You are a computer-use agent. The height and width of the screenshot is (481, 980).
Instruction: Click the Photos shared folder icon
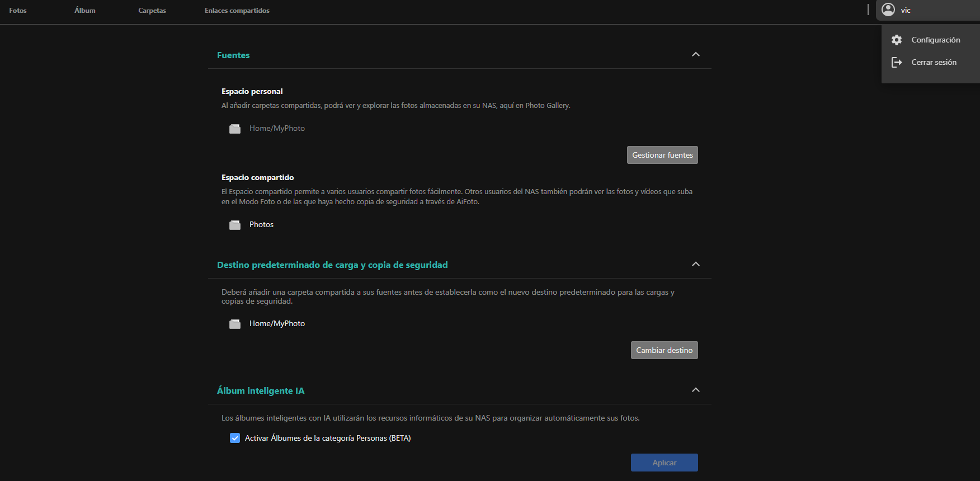click(x=235, y=225)
